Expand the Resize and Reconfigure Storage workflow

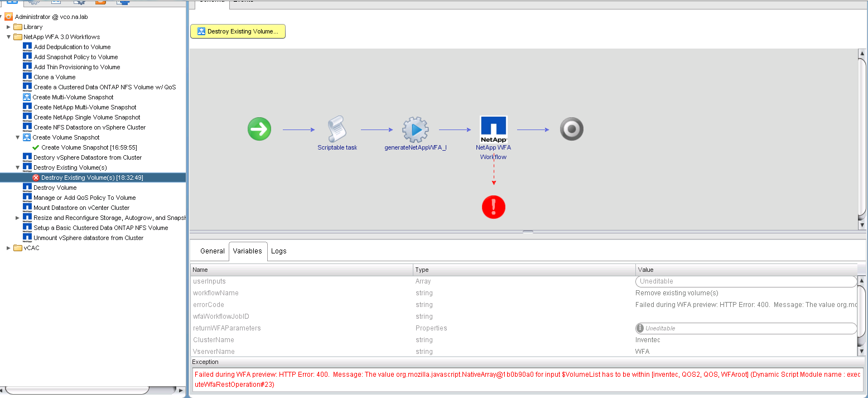pos(17,218)
